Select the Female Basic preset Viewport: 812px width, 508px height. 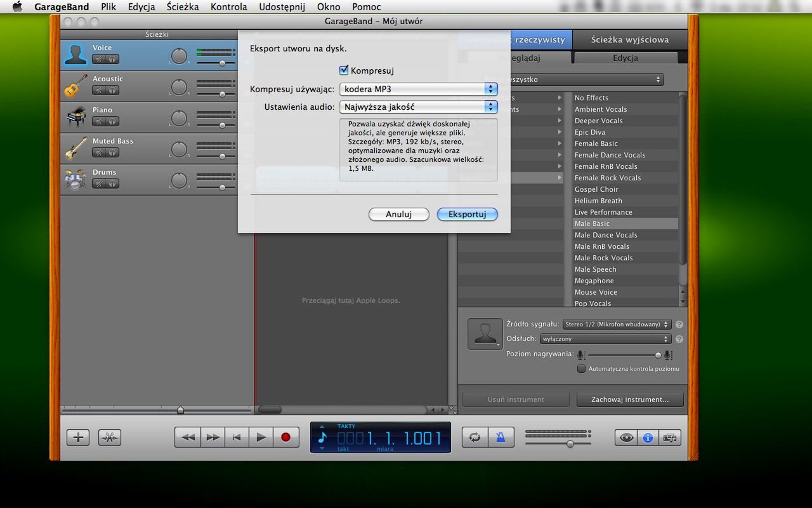625,144
